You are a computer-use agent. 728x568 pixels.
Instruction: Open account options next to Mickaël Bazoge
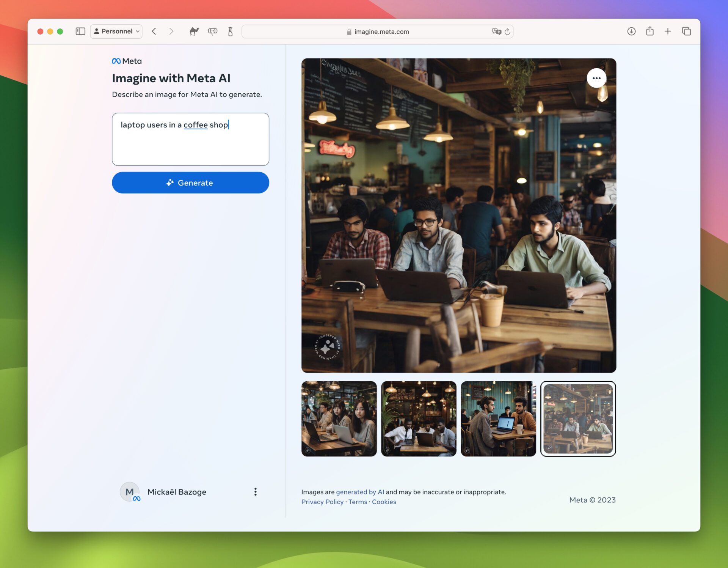pos(256,492)
